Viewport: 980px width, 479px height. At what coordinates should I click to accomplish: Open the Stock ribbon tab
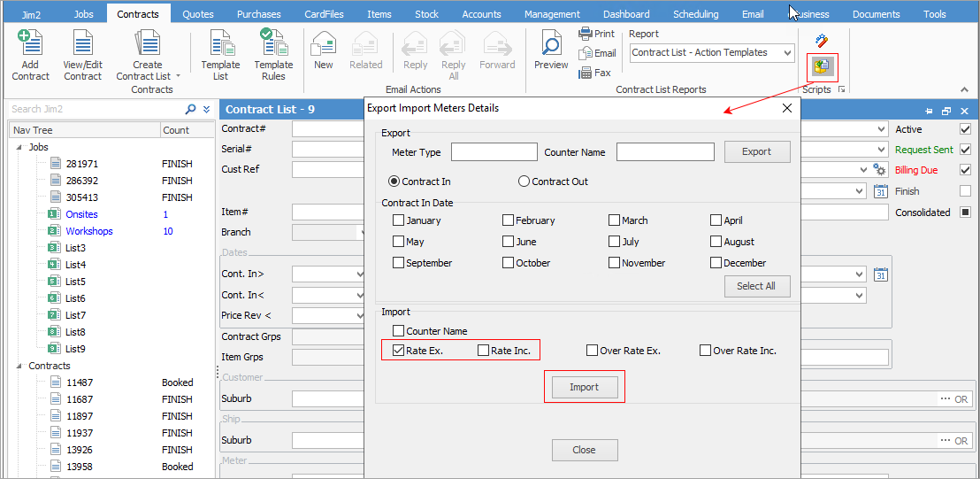pos(426,14)
